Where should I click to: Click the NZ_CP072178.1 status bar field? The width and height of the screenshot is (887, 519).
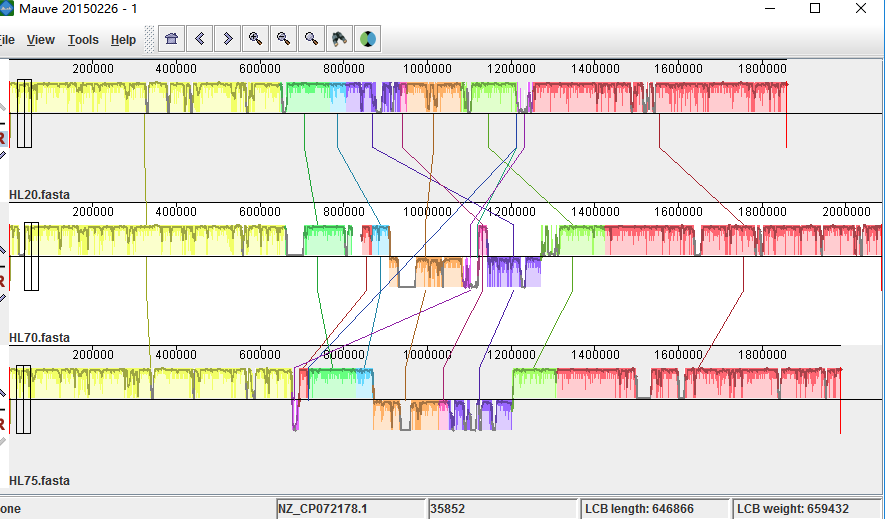click(351, 509)
